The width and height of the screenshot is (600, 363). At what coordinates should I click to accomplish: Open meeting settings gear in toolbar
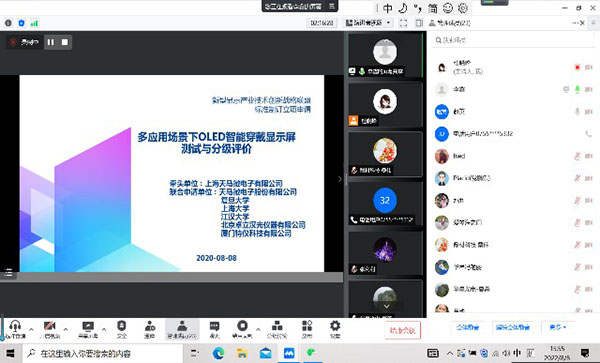point(335,329)
